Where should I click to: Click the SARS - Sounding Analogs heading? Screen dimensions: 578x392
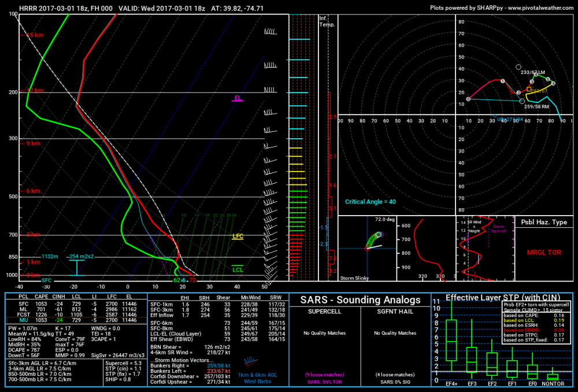(x=360, y=300)
